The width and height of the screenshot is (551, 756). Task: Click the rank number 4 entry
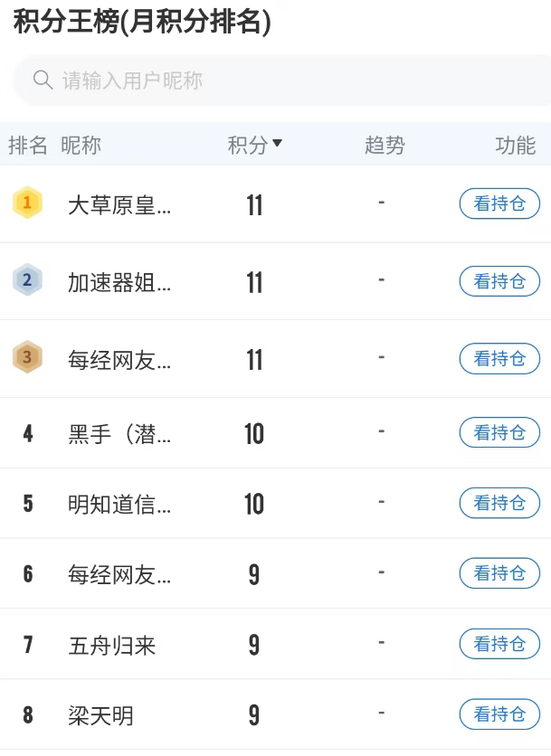coord(28,433)
